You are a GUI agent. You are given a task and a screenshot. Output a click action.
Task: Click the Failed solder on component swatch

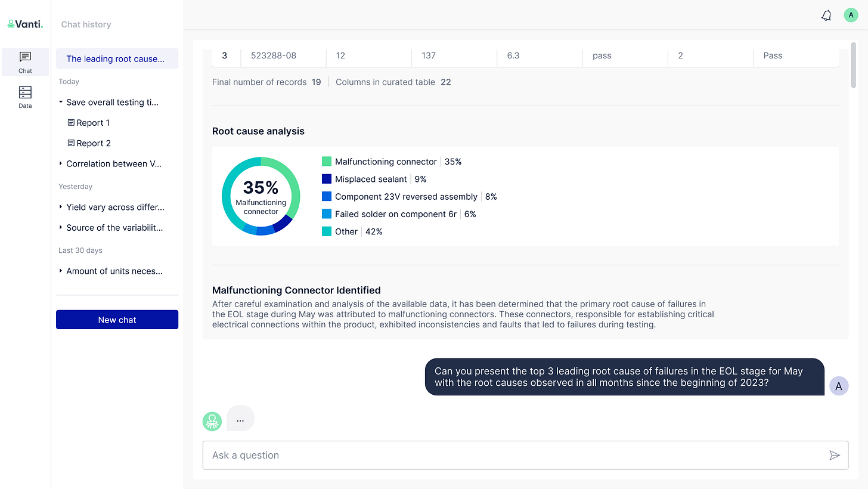(327, 214)
